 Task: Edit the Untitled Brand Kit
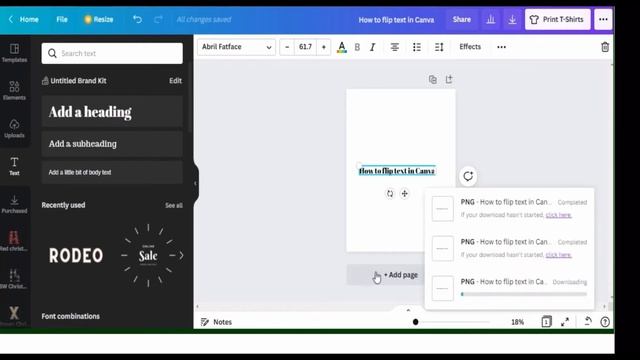click(x=176, y=81)
